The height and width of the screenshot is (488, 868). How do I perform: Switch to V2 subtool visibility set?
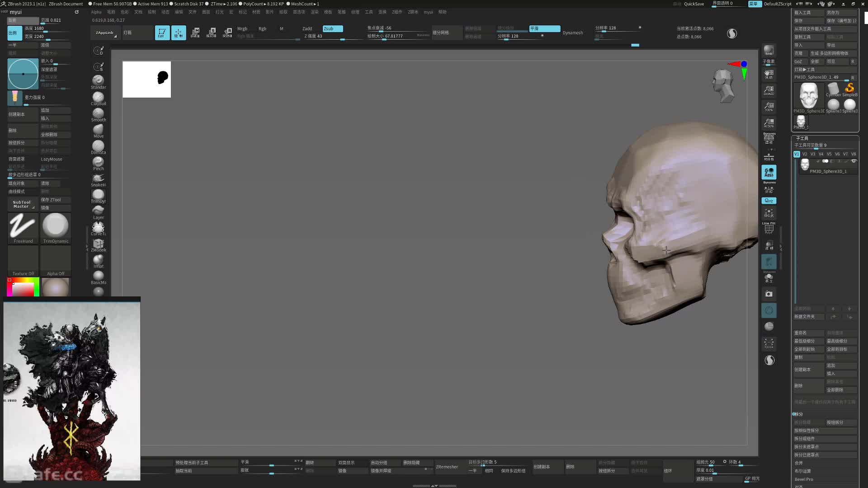click(x=804, y=154)
